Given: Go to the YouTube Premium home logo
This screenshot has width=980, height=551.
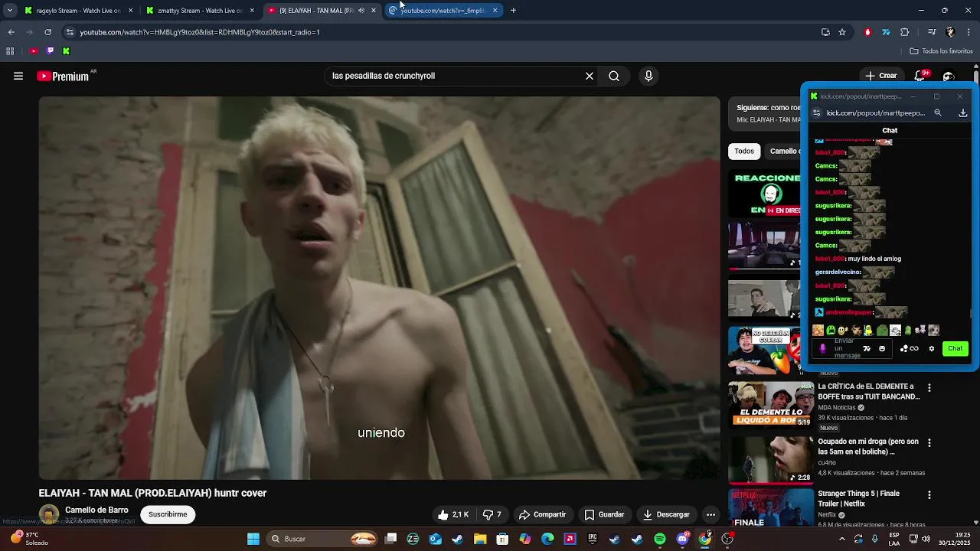Looking at the screenshot, I should tap(64, 76).
